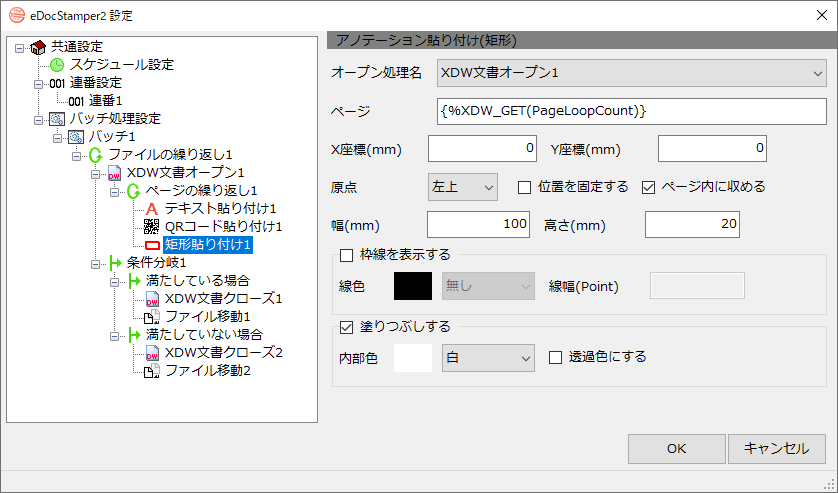Collapse the 共通設定 tree node
838x493 pixels.
click(x=19, y=48)
